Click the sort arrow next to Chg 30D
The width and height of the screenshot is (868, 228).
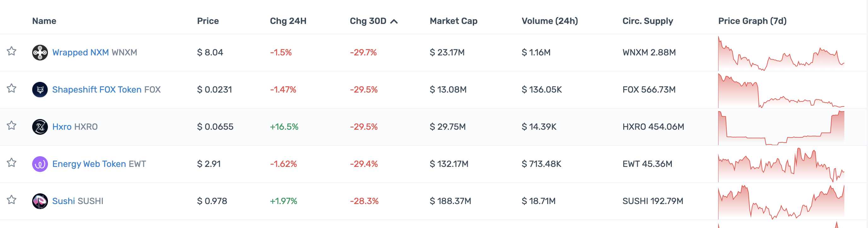[x=394, y=21]
